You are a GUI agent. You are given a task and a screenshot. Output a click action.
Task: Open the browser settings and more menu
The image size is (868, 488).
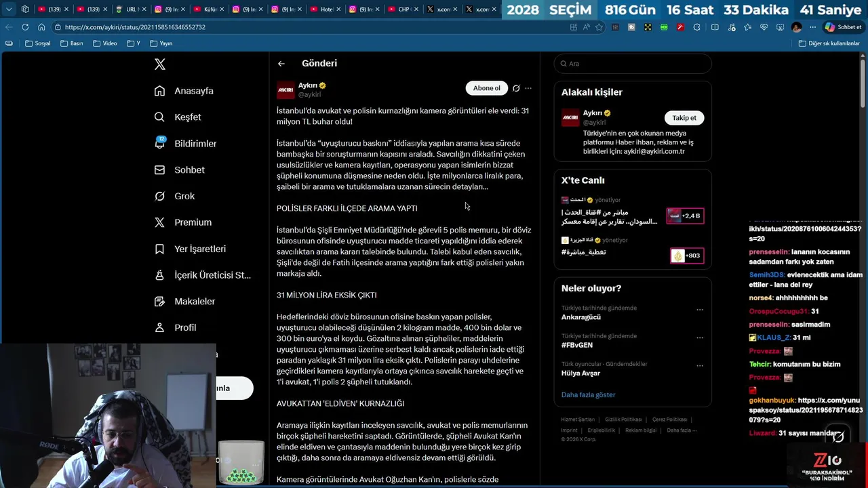click(x=812, y=27)
